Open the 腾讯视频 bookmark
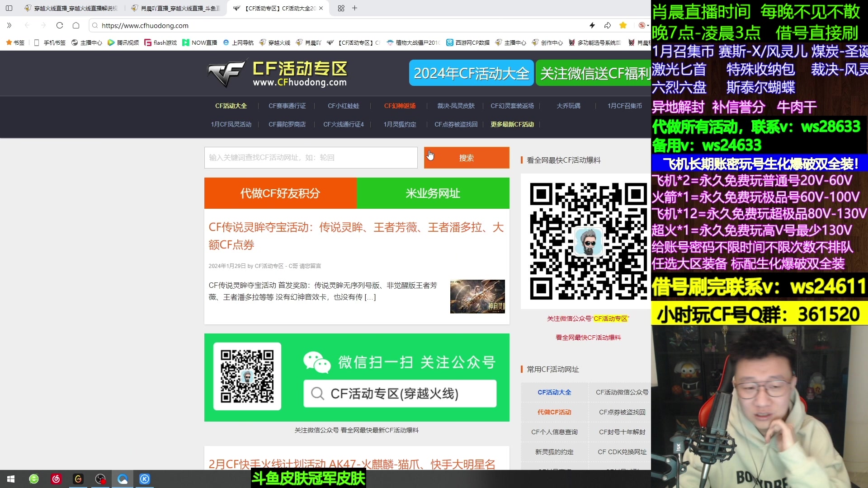This screenshot has width=868, height=488. pyautogui.click(x=123, y=42)
